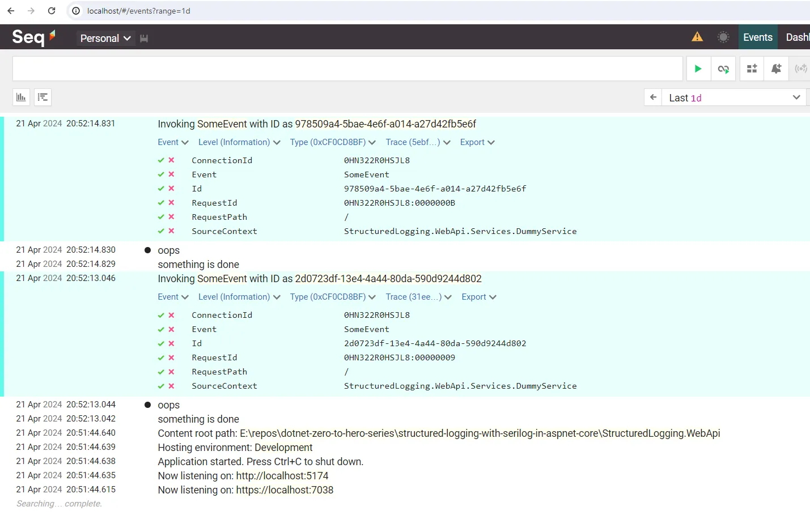Viewport: 810px width, 532px height.
Task: Create a new alert with the bell icon
Action: pyautogui.click(x=776, y=69)
